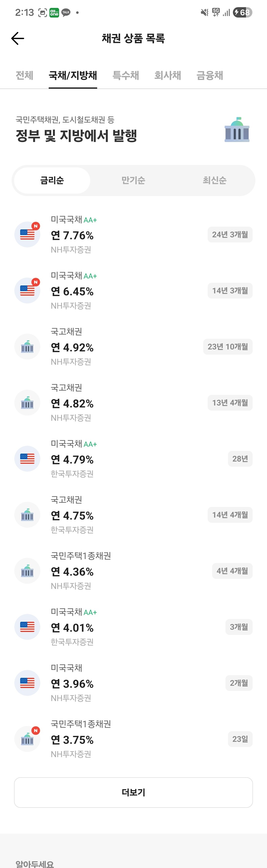
Task: Tap the 24년 3개월 maturity badge
Action: (230, 235)
